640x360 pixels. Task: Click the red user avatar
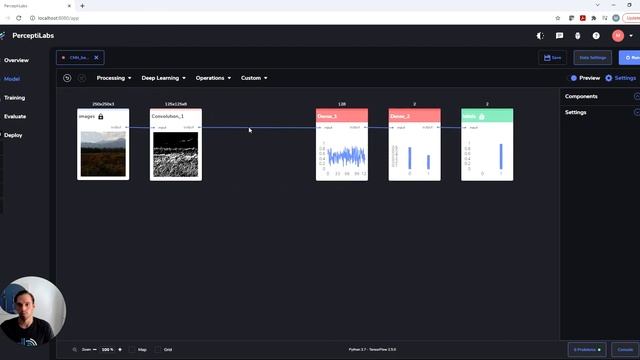coord(618,36)
